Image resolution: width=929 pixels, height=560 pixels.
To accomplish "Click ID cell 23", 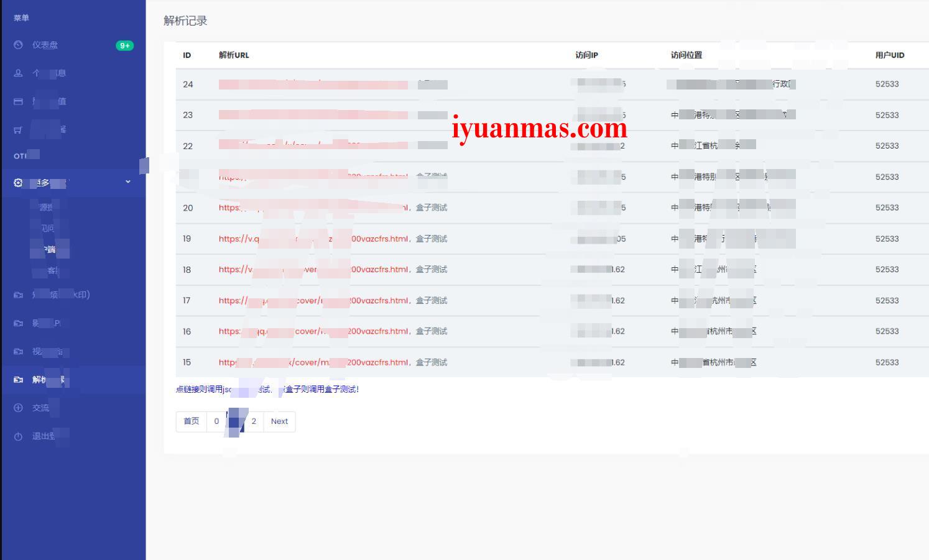I will [188, 115].
